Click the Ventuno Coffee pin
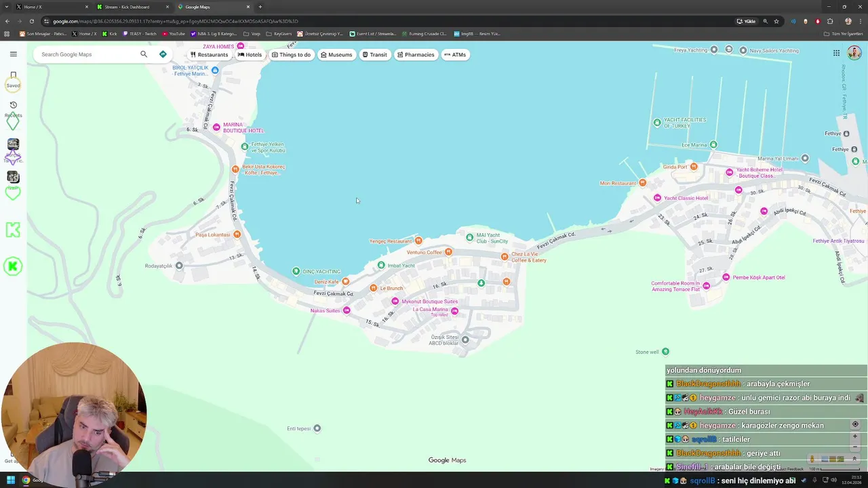This screenshot has height=488, width=868. tap(448, 252)
